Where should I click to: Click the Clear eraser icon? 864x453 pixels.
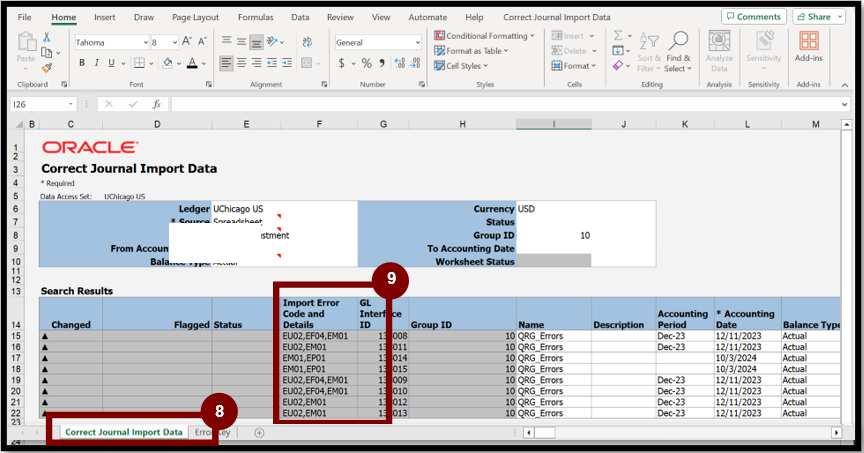click(618, 66)
